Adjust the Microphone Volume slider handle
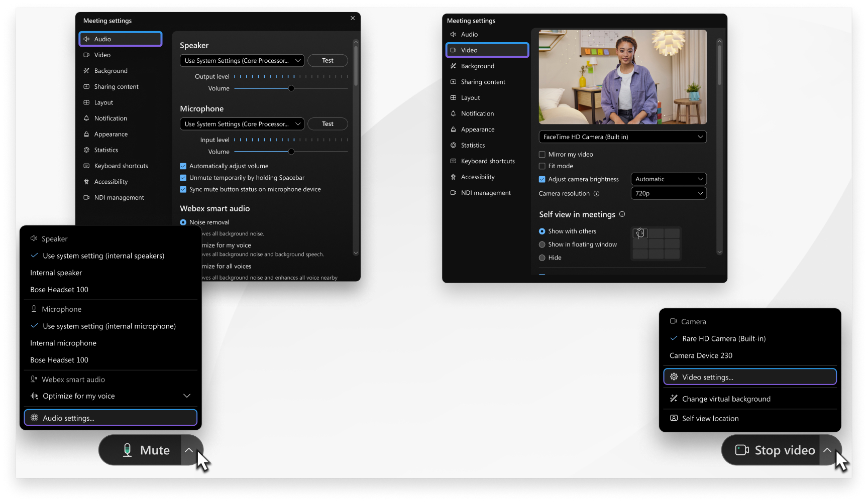Viewport: 868px width, 502px height. point(291,152)
